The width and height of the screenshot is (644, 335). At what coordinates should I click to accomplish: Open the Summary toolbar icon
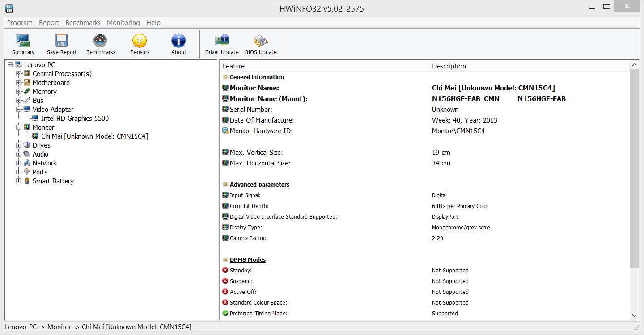pyautogui.click(x=23, y=41)
